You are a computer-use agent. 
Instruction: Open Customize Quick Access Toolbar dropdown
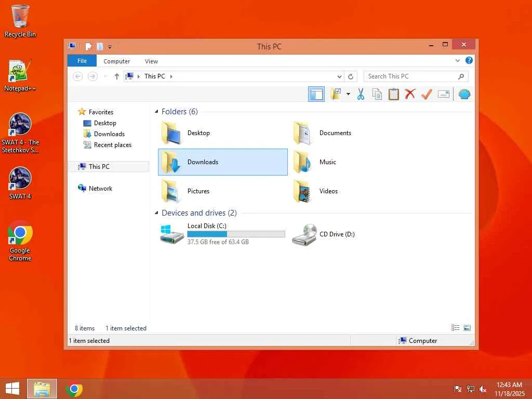point(110,47)
